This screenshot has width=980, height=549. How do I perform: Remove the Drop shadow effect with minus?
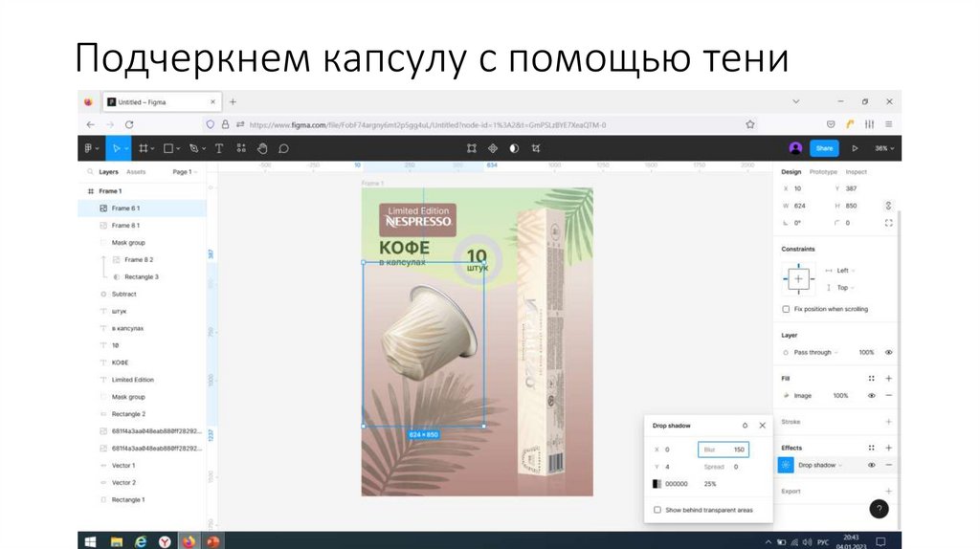pyautogui.click(x=888, y=465)
